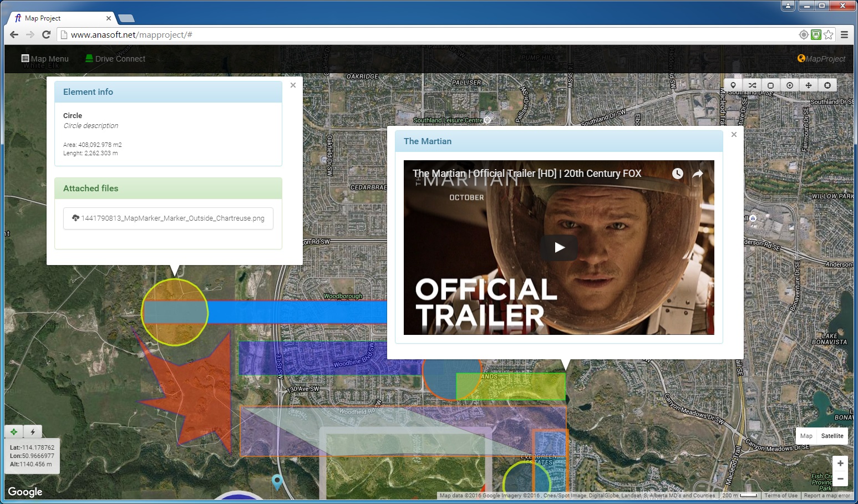Select the marker pin drawing tool
Viewport: 858px width, 504px height.
pos(733,85)
